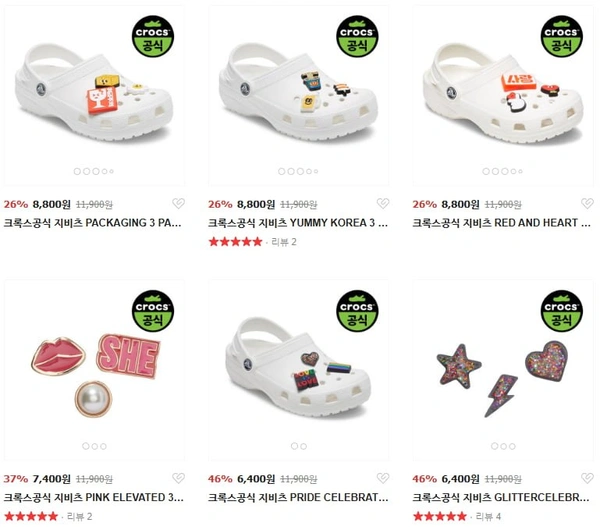Select last image dot for PINK ELEVATED product
Viewport: 600px width, 527px height.
point(103,446)
